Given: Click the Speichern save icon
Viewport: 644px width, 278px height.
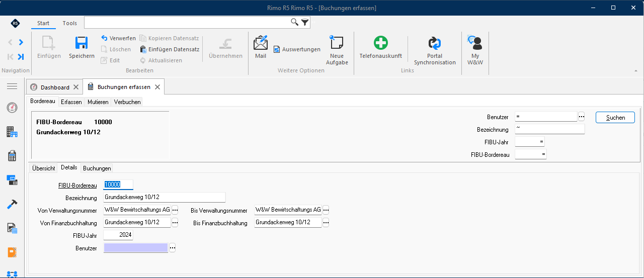Looking at the screenshot, I should click(x=82, y=43).
